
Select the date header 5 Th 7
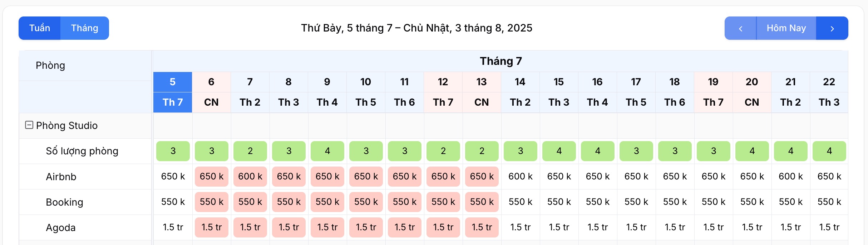pyautogui.click(x=173, y=92)
